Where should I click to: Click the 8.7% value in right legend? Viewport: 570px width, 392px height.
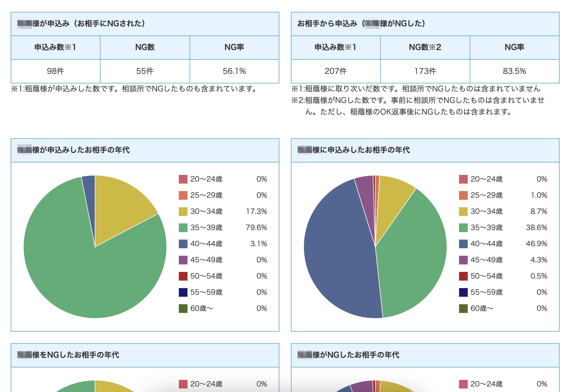(539, 211)
